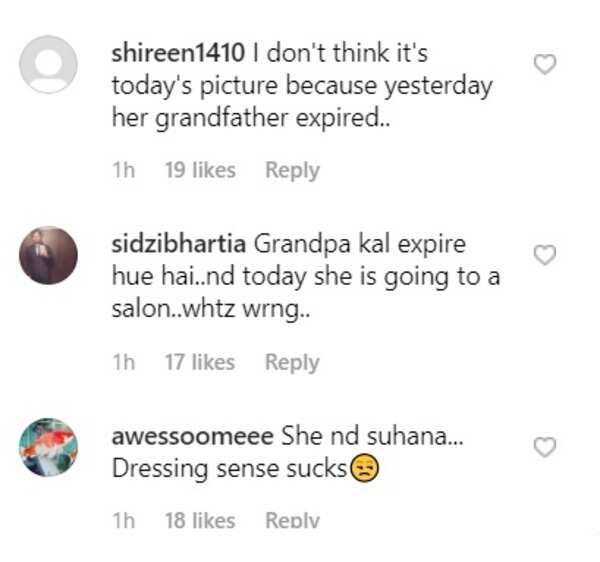Open awessoomeee's fish profile picture

coord(48,447)
